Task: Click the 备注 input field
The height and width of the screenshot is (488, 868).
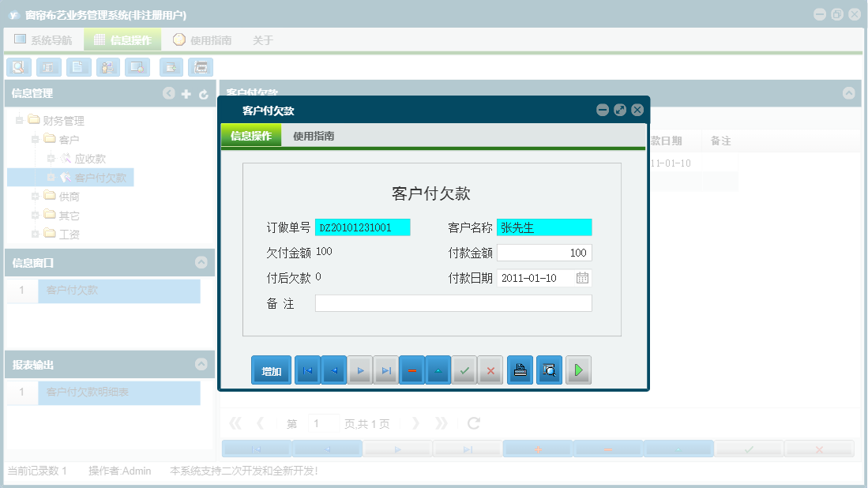Action: point(453,302)
